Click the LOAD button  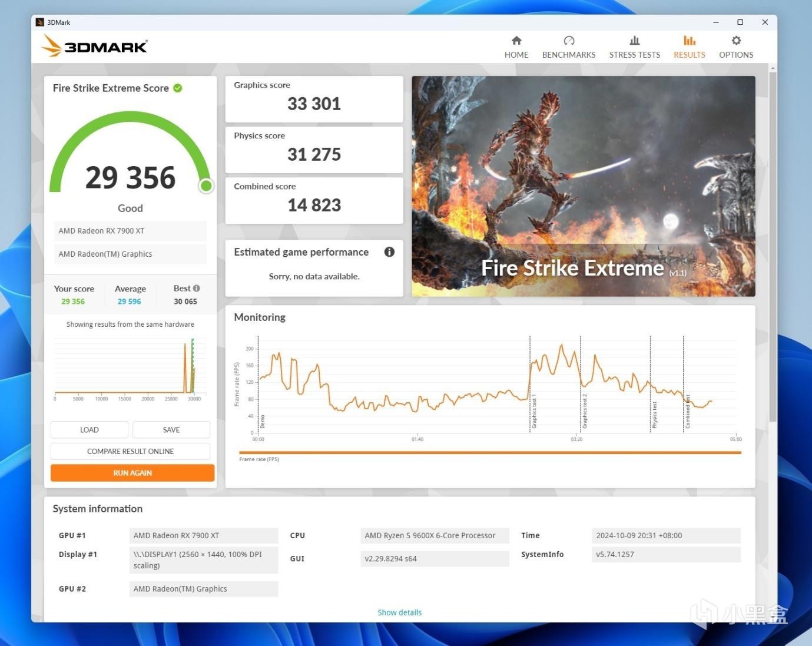90,430
